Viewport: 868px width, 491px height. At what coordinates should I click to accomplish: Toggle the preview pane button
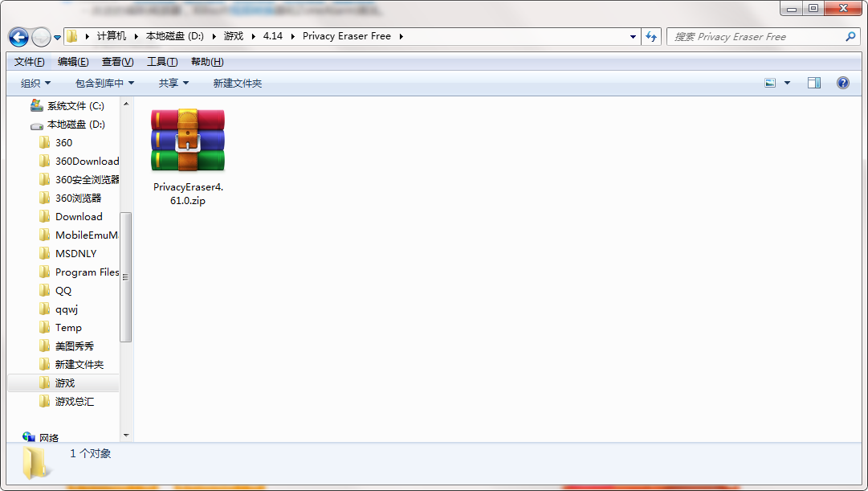pos(813,83)
